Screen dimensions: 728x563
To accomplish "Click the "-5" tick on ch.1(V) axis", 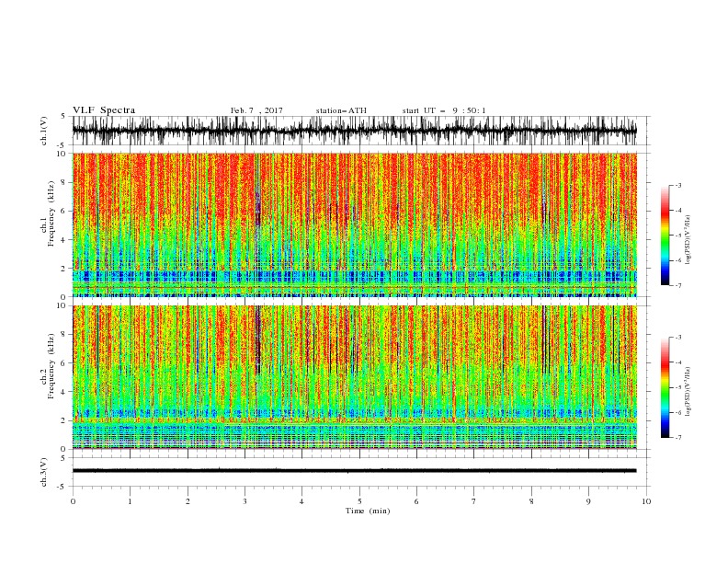I will pos(62,145).
